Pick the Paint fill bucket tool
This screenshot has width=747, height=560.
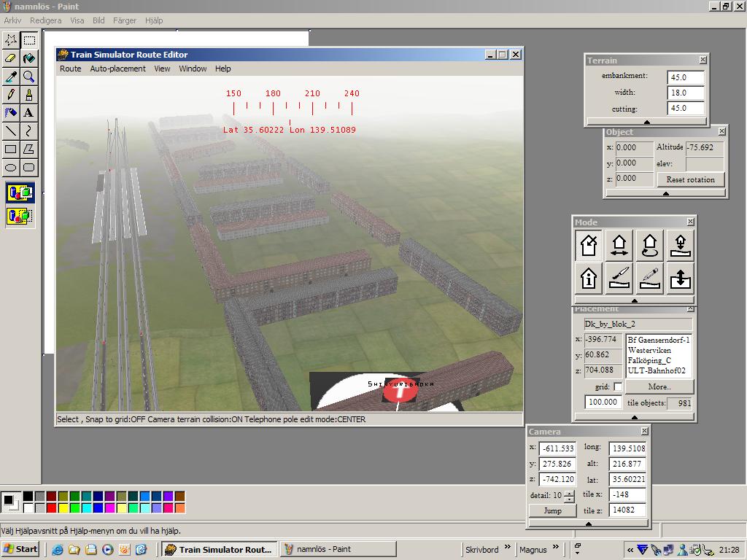[28, 58]
